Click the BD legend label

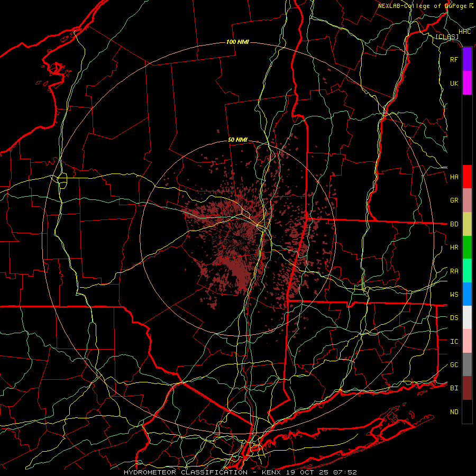[454, 224]
